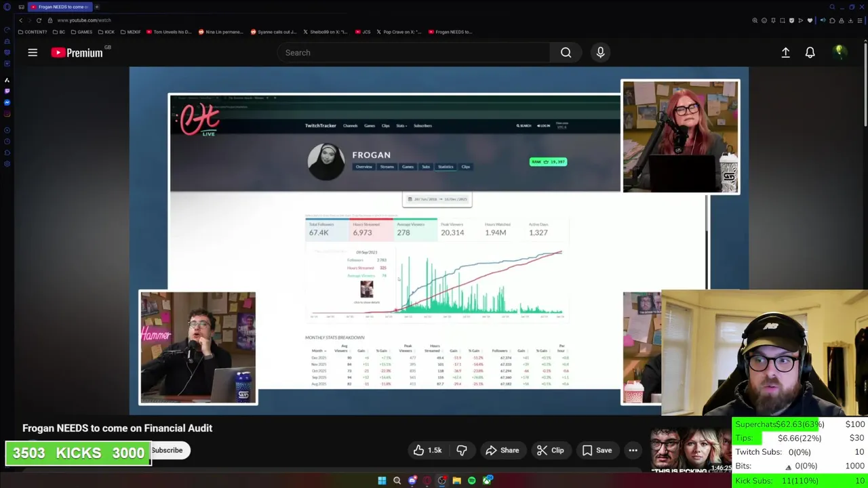Save the video to a playlist
Viewport: 868px width, 488px height.
pyautogui.click(x=597, y=450)
